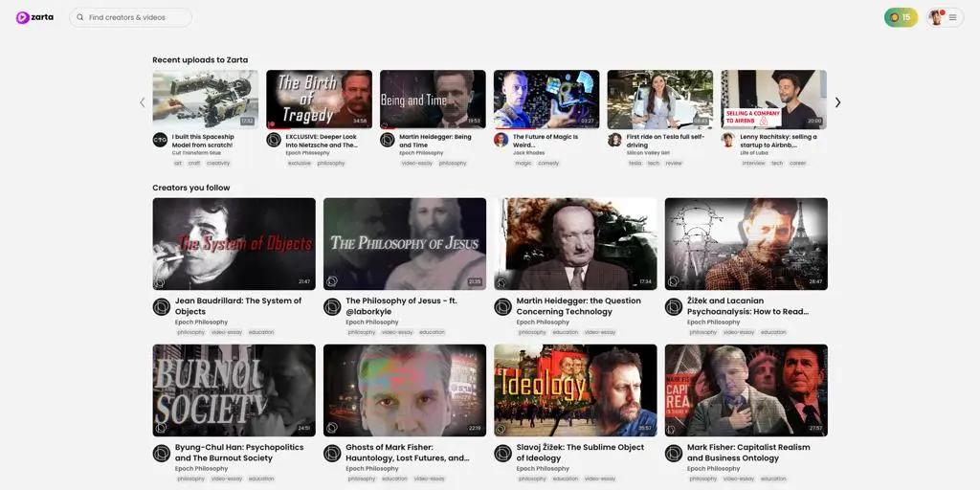Click the 'tesla' tag under Tesla video

click(635, 163)
